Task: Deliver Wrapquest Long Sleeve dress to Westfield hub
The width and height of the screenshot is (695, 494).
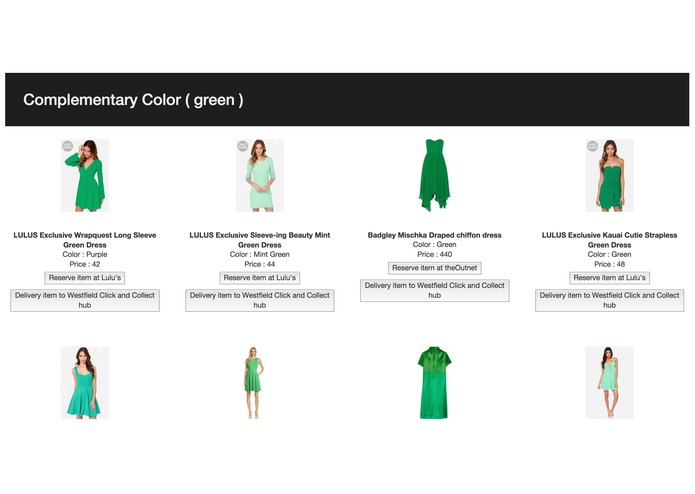Action: tap(85, 300)
